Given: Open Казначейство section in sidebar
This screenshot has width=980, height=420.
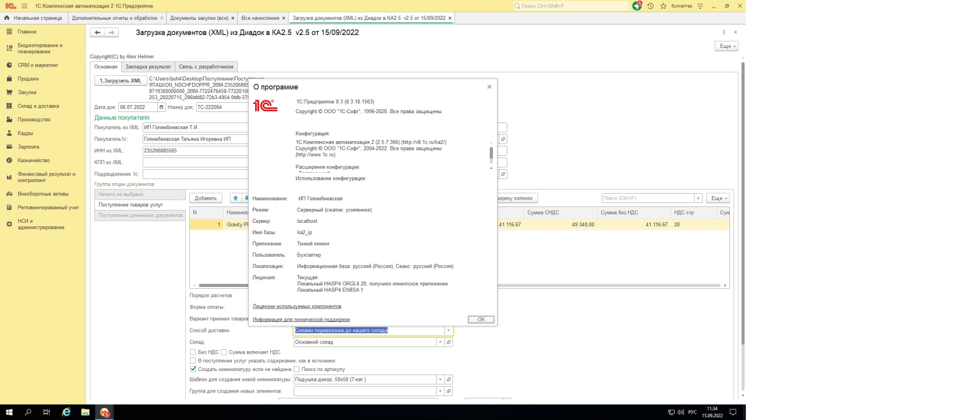Looking at the screenshot, I should coord(34,161).
